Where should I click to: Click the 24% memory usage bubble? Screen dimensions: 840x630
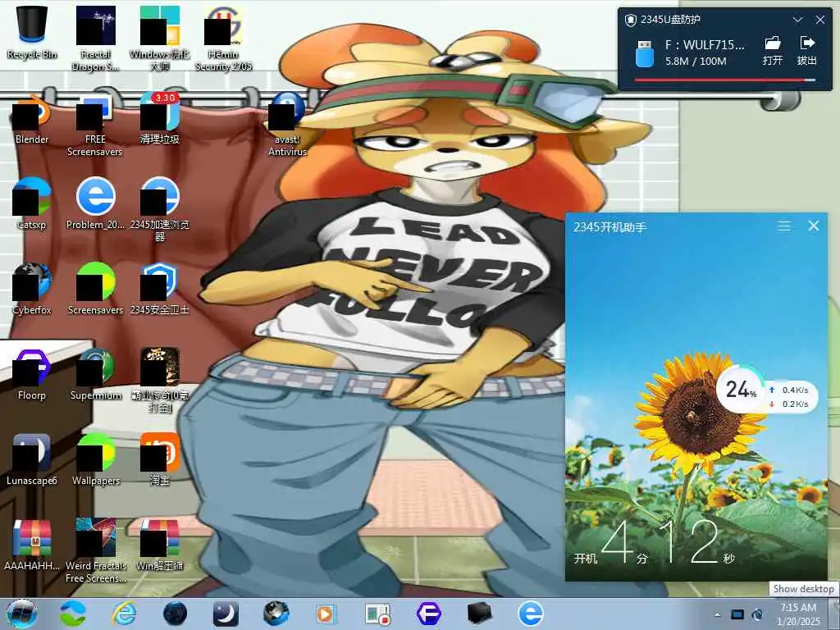point(741,390)
